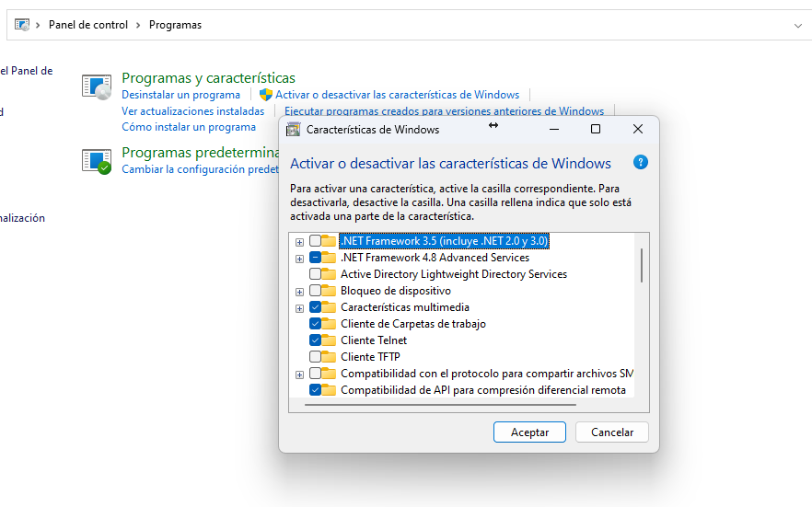Select the Cliente Telnet row text
This screenshot has height=507, width=812.
point(374,340)
